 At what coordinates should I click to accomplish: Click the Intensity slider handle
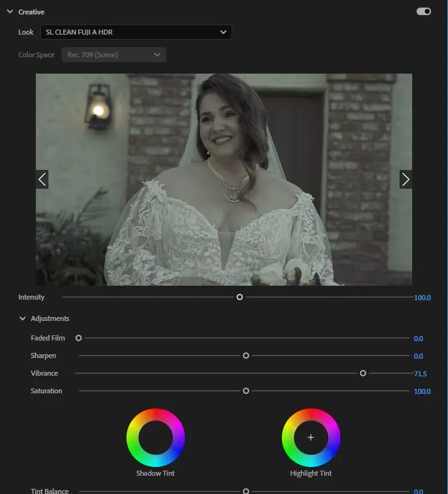pyautogui.click(x=240, y=297)
